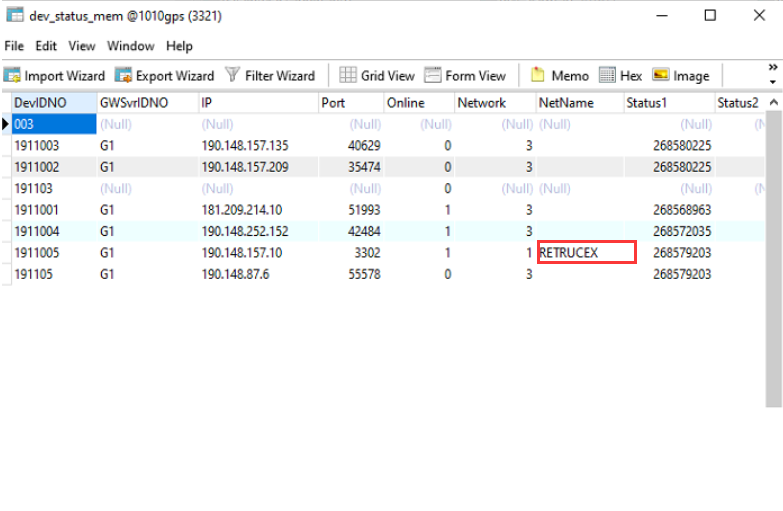Sort by DevIDNO column header
The height and width of the screenshot is (511, 783).
click(54, 103)
